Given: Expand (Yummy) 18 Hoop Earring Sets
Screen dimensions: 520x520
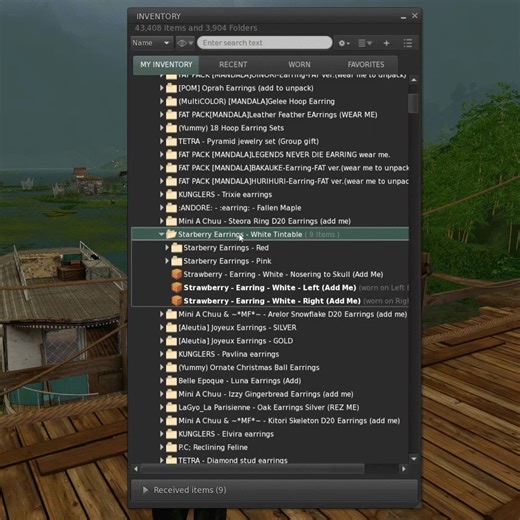Looking at the screenshot, I should [x=162, y=128].
